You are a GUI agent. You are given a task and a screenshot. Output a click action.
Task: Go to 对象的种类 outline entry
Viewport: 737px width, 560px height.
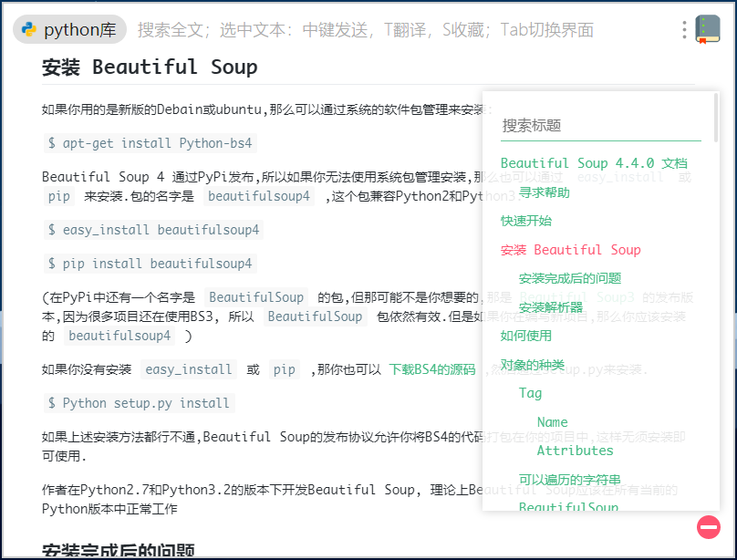[x=532, y=365]
